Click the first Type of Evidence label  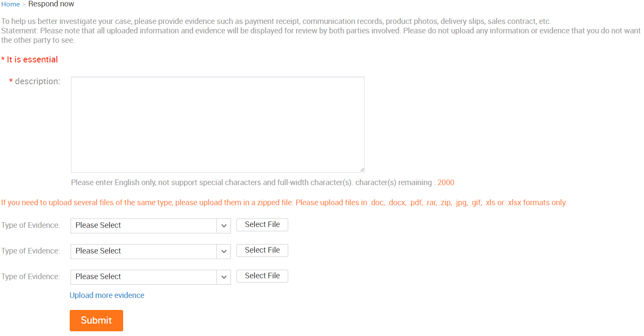point(30,225)
